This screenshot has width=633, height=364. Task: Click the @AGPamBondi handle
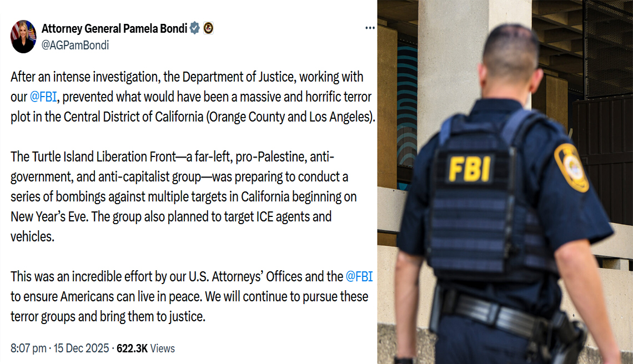[75, 46]
